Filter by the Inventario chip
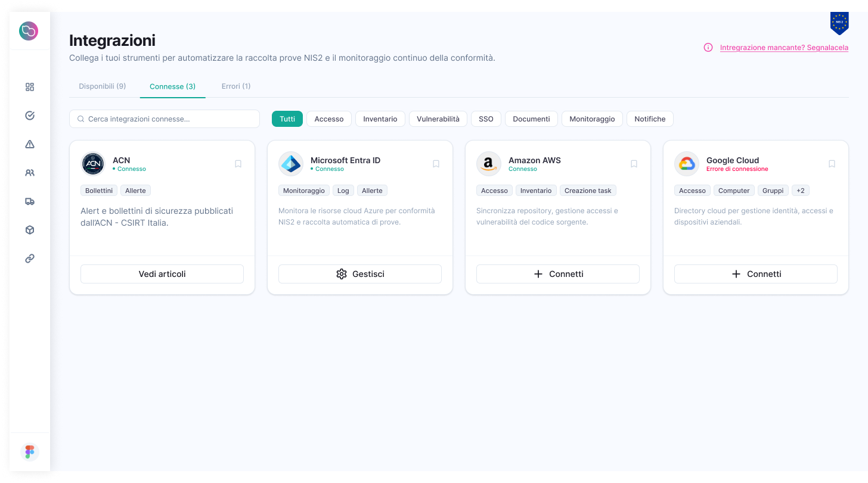 click(380, 119)
